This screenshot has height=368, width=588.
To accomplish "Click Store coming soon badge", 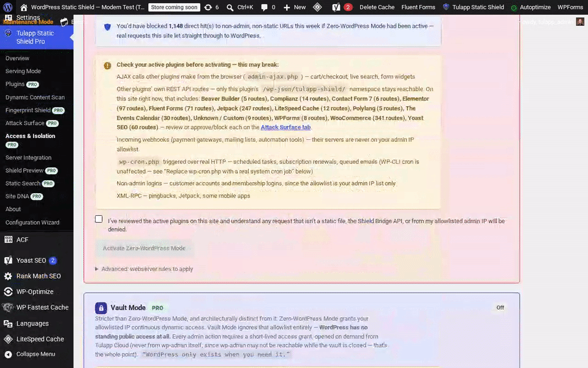I will coord(174,7).
